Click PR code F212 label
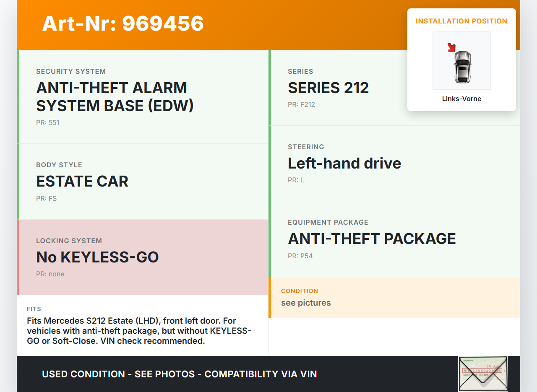Screen dimensions: 537x392 [301, 105]
